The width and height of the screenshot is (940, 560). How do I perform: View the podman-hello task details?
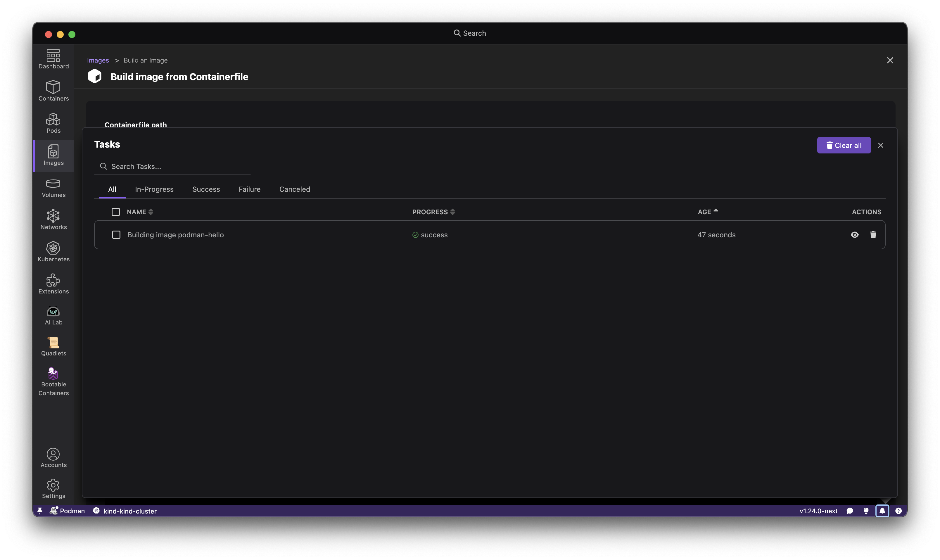pyautogui.click(x=855, y=235)
